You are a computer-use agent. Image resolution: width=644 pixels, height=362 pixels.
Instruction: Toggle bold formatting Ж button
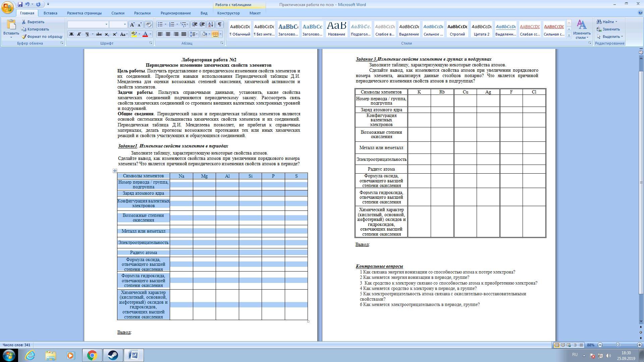[71, 34]
